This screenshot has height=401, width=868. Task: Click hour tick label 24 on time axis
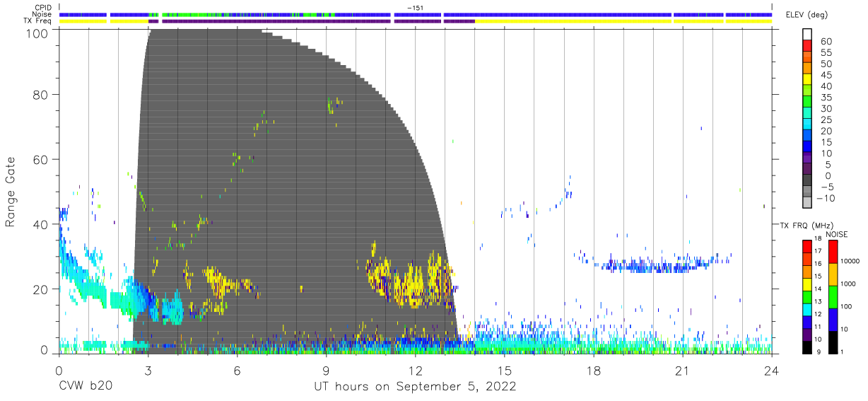(x=772, y=370)
